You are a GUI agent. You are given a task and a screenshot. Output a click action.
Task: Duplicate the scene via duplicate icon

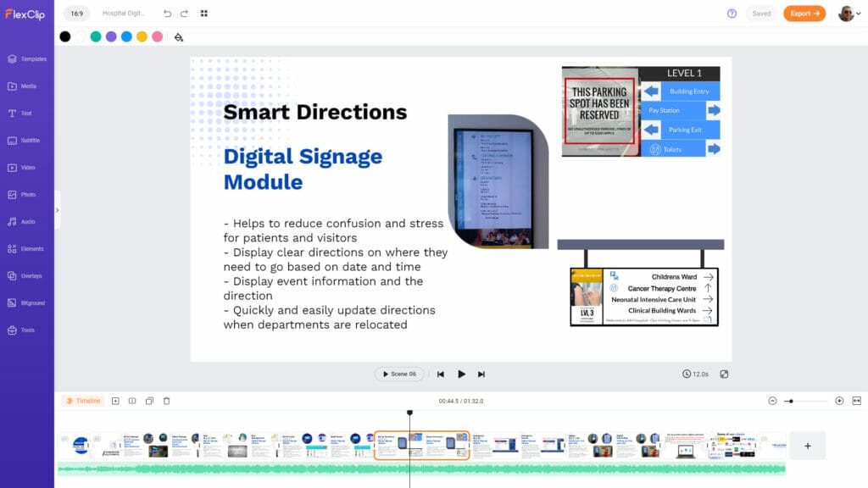[x=149, y=400]
